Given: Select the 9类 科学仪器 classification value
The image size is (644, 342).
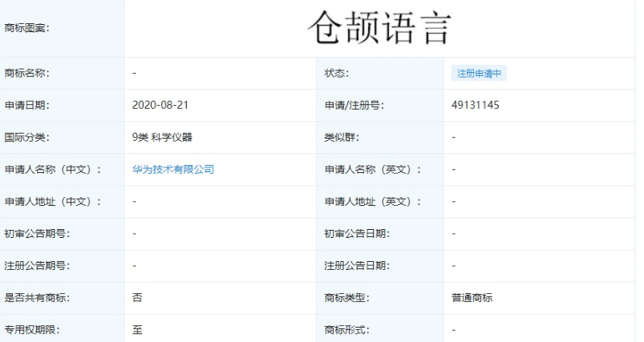Looking at the screenshot, I should point(162,137).
